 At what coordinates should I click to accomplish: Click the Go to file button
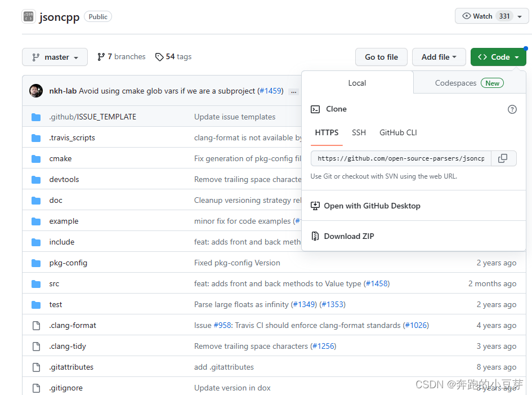381,57
